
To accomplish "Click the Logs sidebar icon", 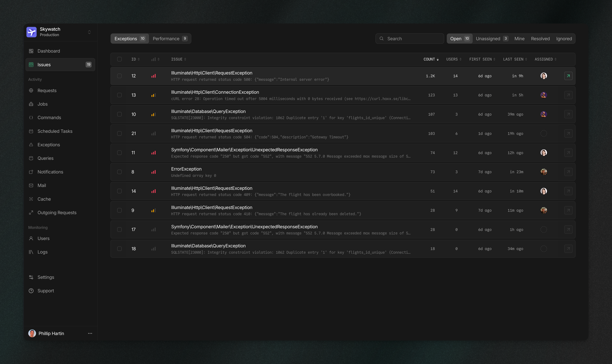I will [x=31, y=252].
